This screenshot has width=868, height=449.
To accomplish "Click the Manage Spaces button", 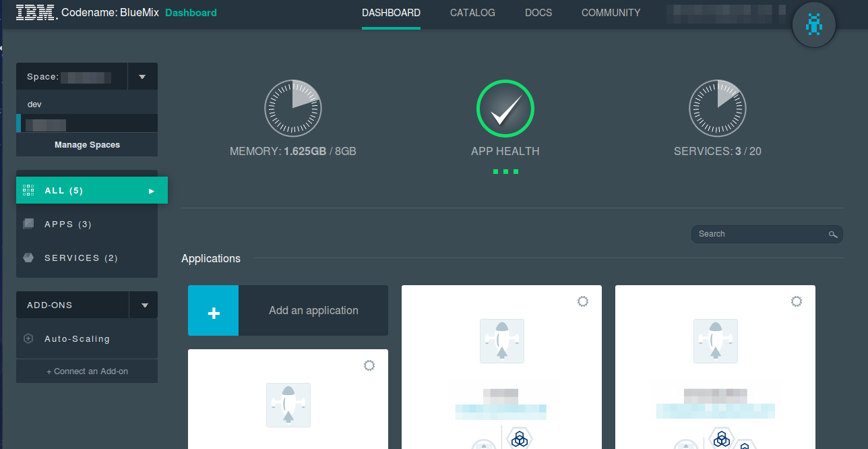I will pyautogui.click(x=87, y=144).
